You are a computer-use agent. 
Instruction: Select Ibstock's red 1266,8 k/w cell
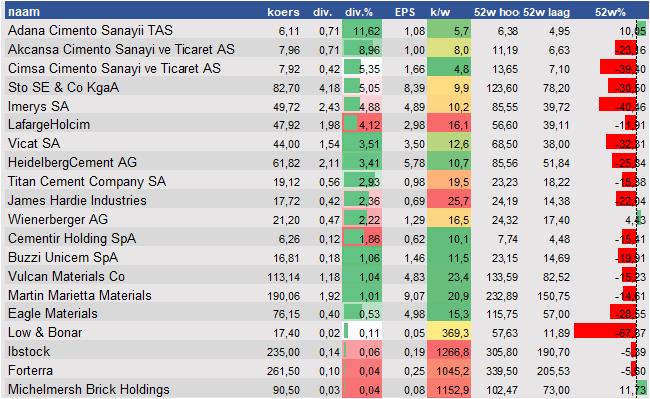point(449,351)
